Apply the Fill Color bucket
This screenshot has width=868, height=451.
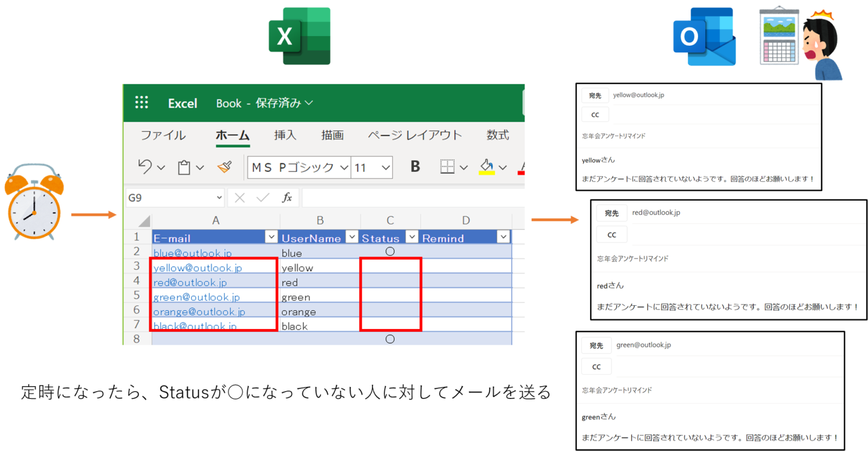point(487,164)
